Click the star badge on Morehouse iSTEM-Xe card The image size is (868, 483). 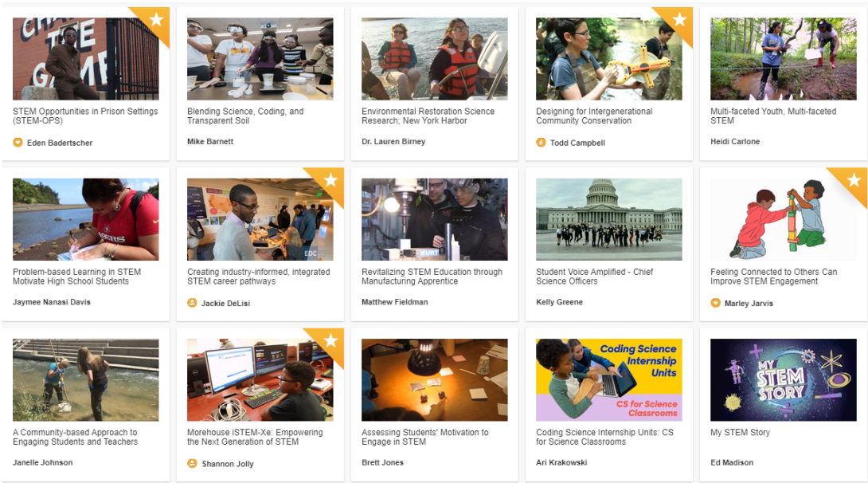click(330, 340)
